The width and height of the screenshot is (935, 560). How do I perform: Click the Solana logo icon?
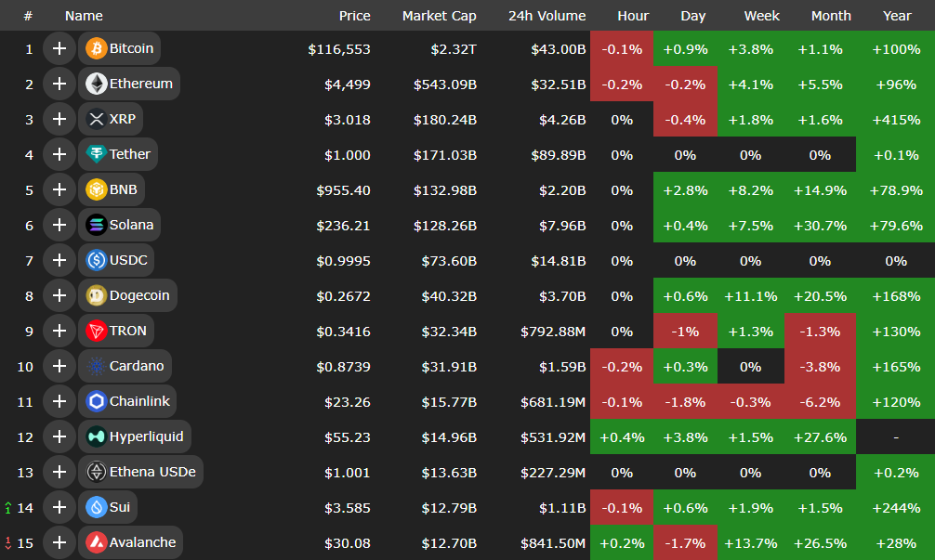pyautogui.click(x=96, y=225)
